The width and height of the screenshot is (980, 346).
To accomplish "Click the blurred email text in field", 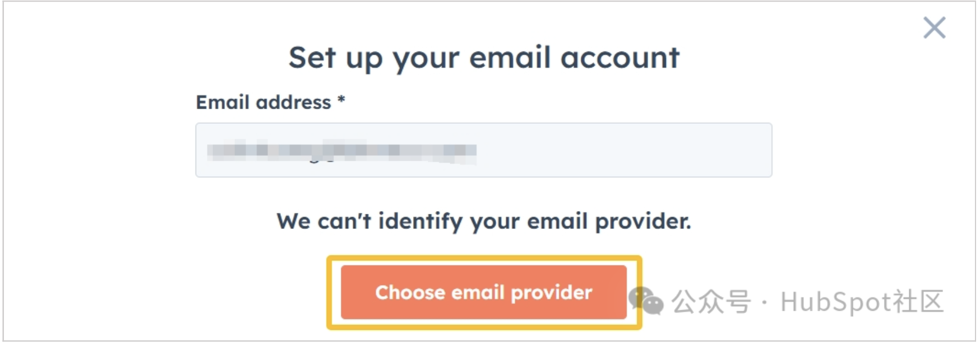I will pyautogui.click(x=341, y=151).
